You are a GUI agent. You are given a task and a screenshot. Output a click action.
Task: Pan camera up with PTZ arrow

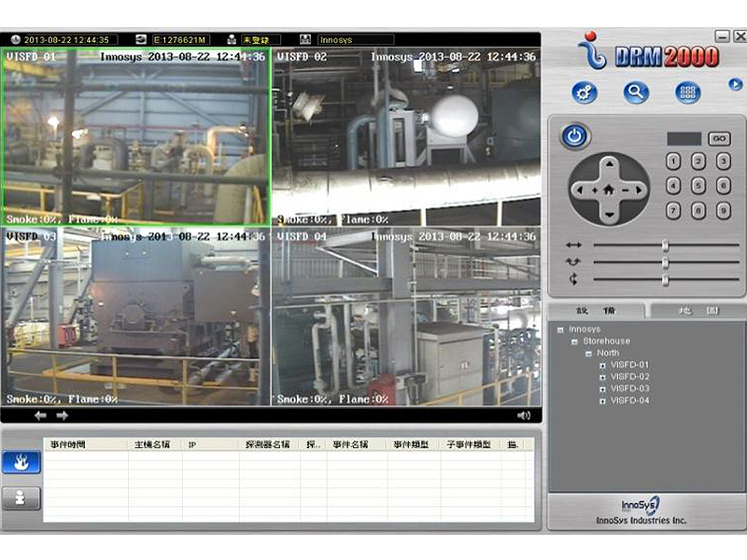click(610, 164)
